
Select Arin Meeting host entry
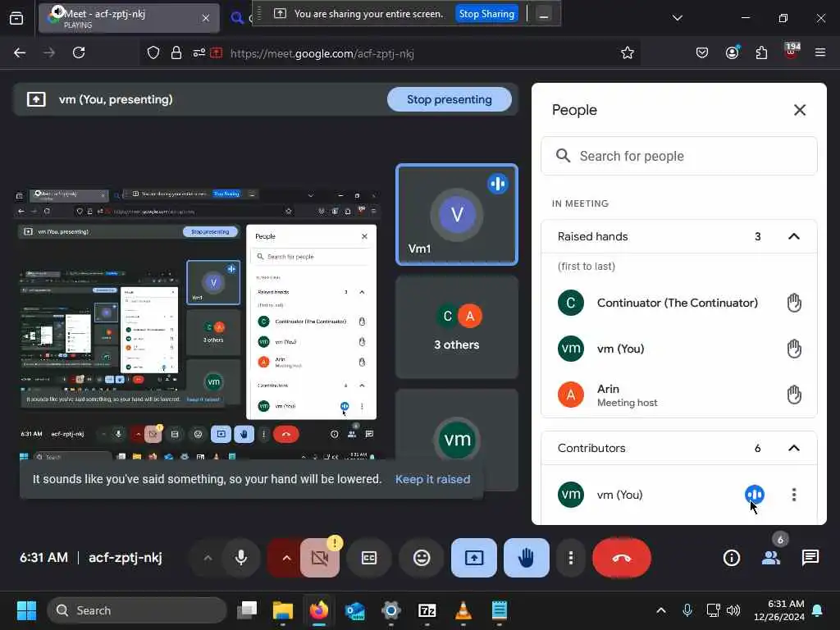pos(678,395)
